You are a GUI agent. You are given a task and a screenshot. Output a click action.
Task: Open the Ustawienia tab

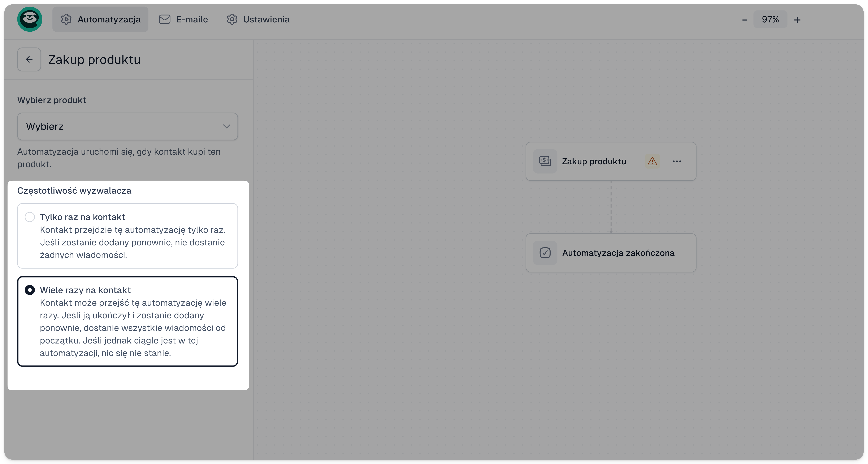[x=258, y=19]
